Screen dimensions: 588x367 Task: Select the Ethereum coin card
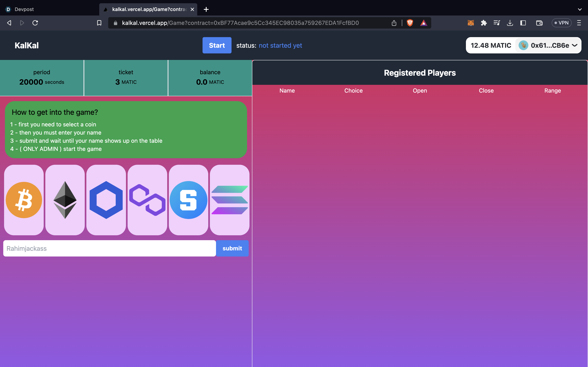[65, 200]
